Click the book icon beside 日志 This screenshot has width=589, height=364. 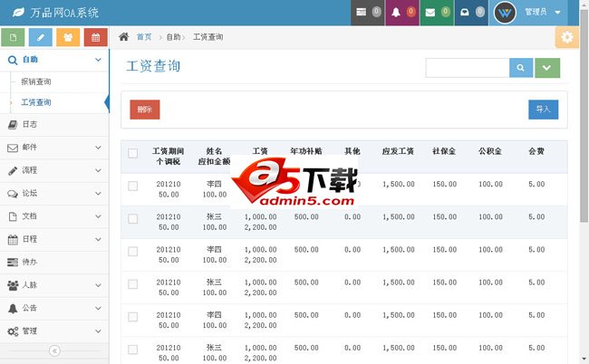tap(13, 125)
